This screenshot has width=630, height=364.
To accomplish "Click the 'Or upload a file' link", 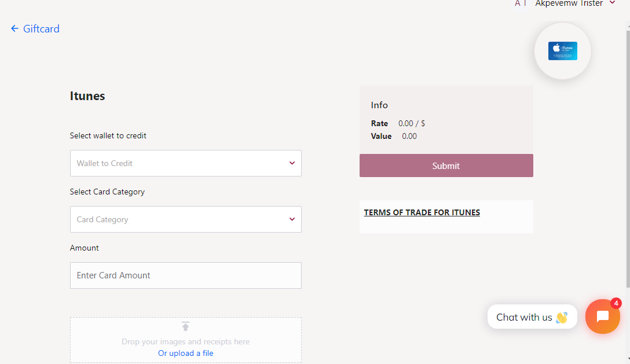I will point(185,353).
